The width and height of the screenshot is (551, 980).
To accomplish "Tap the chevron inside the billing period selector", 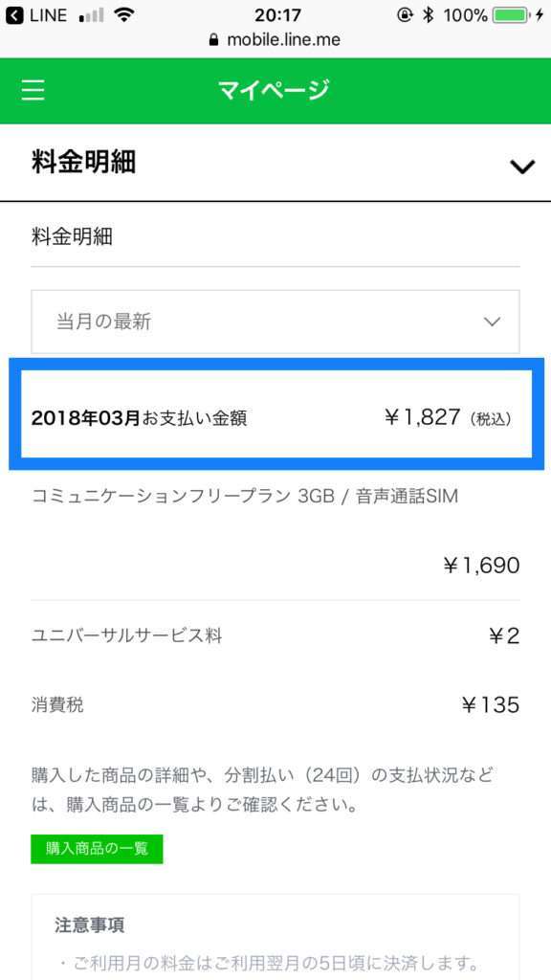I will pyautogui.click(x=491, y=323).
